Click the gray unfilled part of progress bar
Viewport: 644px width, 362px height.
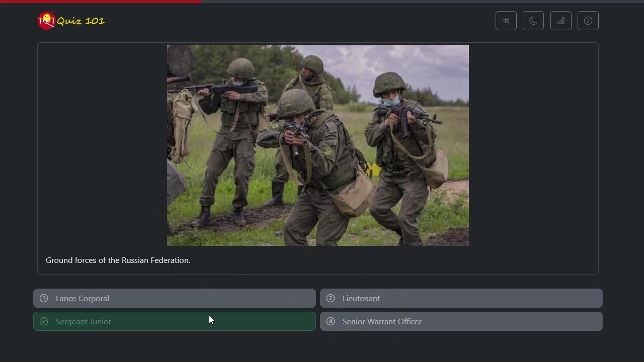[423, 2]
